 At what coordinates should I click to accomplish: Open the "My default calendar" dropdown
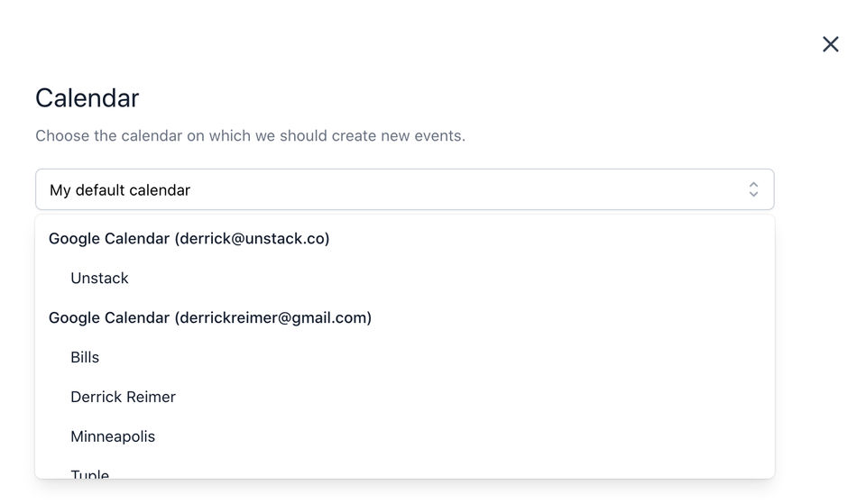coord(404,189)
